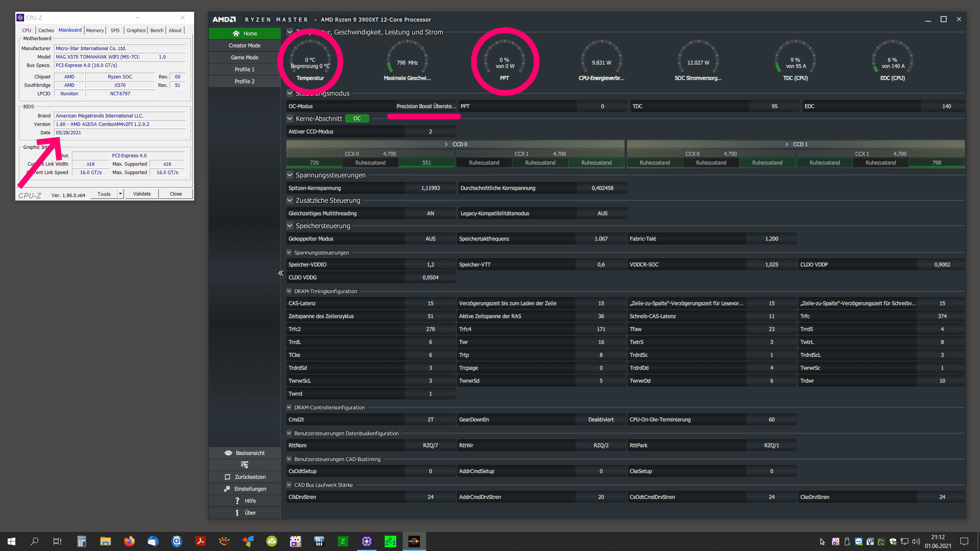This screenshot has width=980, height=551.
Task: Toggle Gekoppelter Modus AUS value
Action: pos(430,238)
